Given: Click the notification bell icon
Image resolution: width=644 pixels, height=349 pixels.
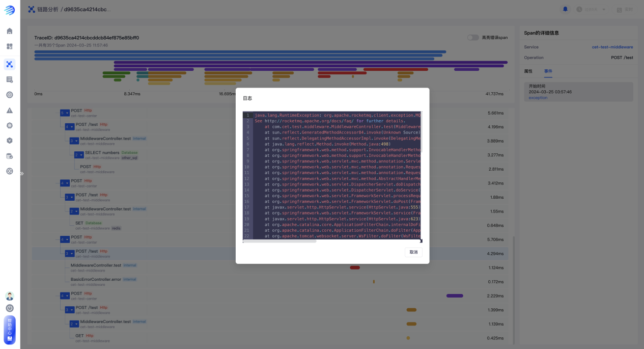Looking at the screenshot, I should pyautogui.click(x=565, y=9).
